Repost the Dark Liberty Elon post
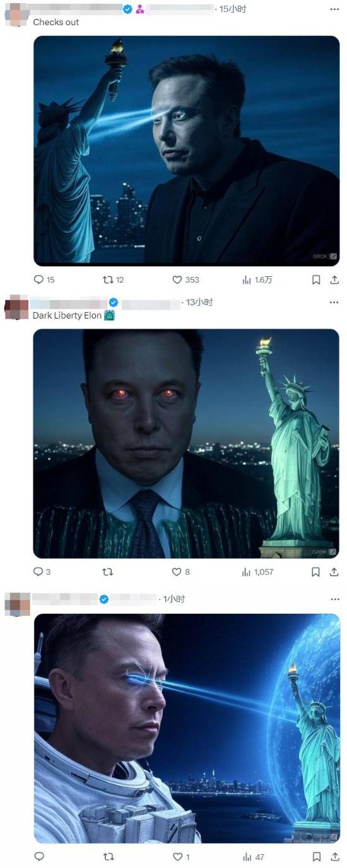This screenshot has height=868, width=347. click(108, 572)
